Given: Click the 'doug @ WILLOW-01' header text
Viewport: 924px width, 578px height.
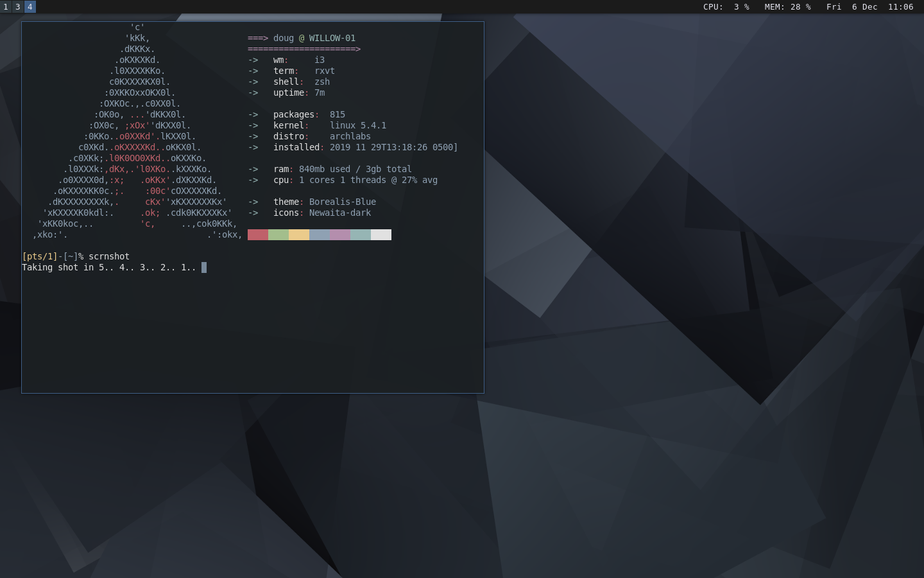Looking at the screenshot, I should pyautogui.click(x=314, y=38).
